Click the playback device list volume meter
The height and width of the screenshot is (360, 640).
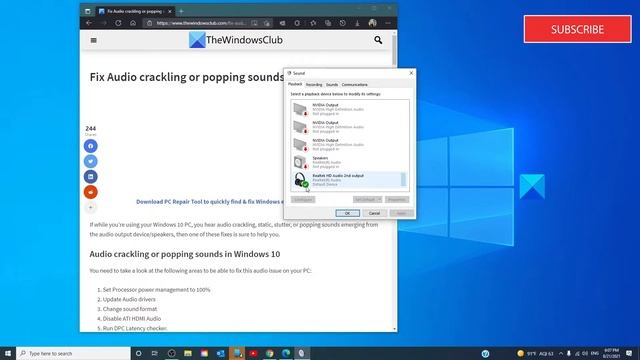[403, 180]
